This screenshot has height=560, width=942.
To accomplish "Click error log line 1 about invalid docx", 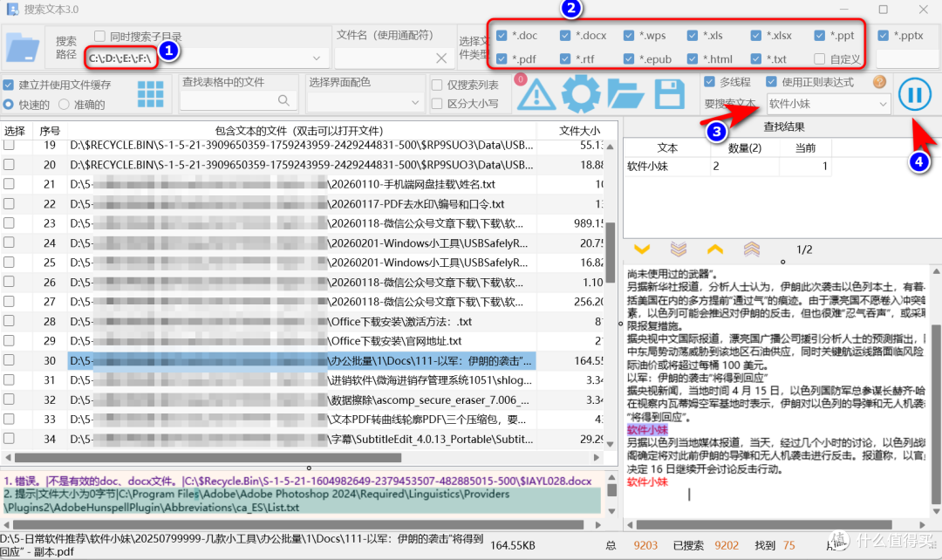I will point(298,481).
